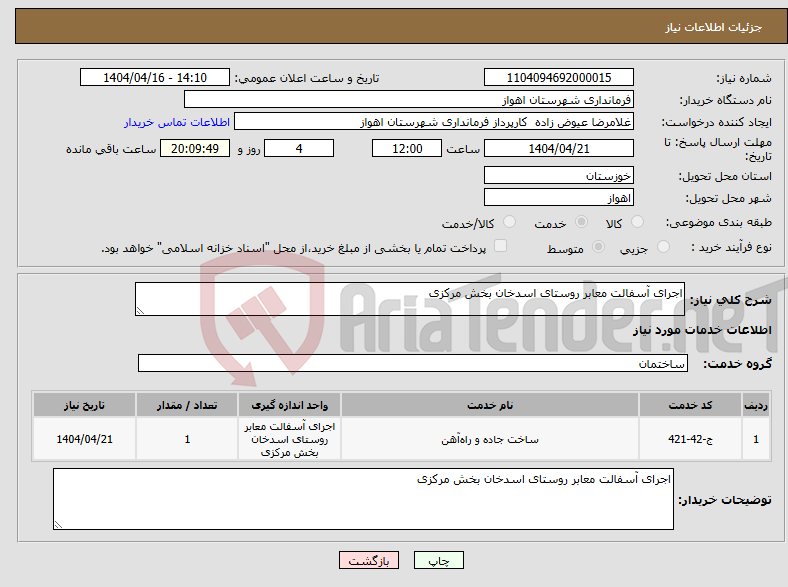Viewport: 788px width, 587px height.
Task: Click the buyer name field فرمانداری شهرستان اهواز
Action: tap(409, 100)
